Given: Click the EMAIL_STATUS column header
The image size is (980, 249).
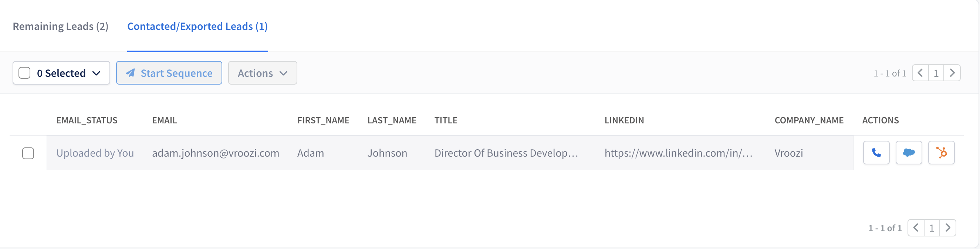Looking at the screenshot, I should pyautogui.click(x=87, y=120).
